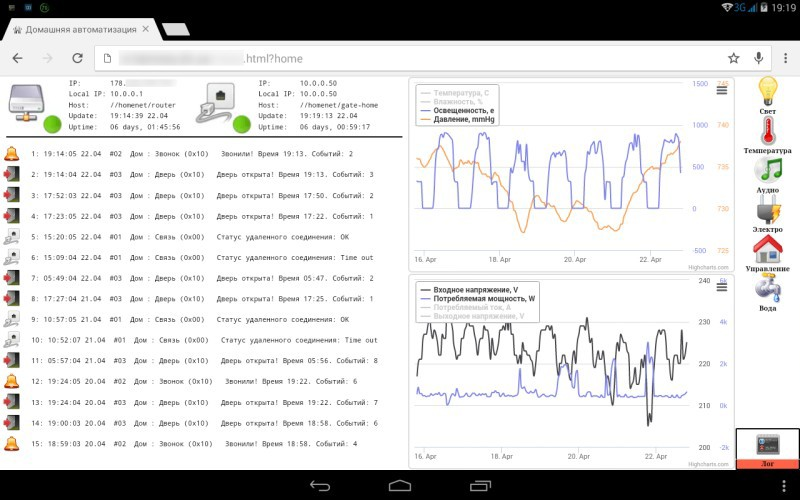Click the gate-home network socket icon
The height and width of the screenshot is (500, 800).
point(215,104)
